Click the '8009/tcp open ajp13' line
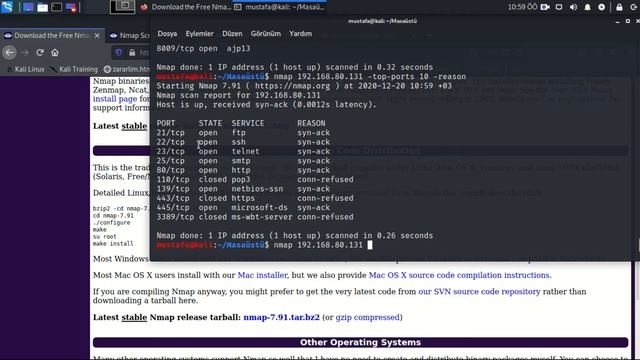The image size is (640, 360). point(203,48)
